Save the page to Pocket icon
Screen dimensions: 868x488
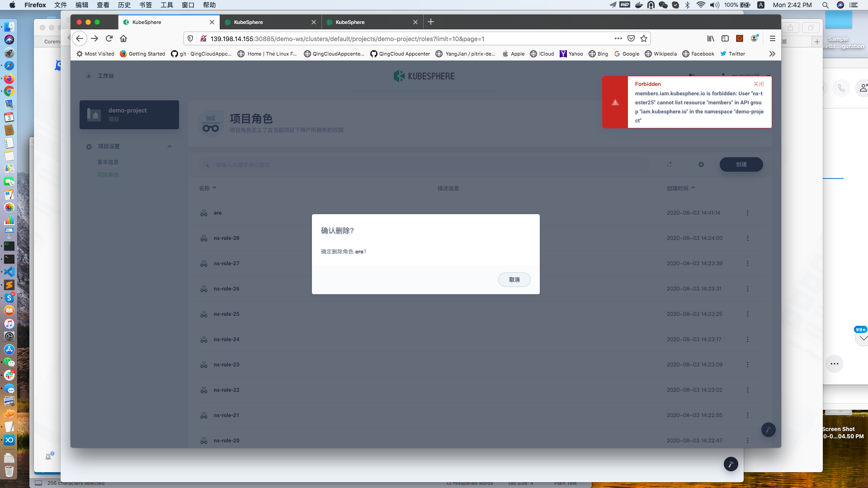(x=631, y=38)
